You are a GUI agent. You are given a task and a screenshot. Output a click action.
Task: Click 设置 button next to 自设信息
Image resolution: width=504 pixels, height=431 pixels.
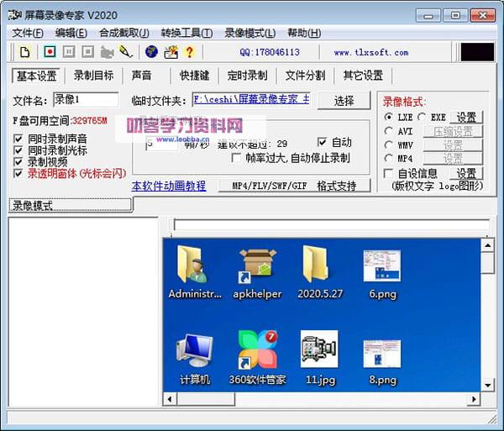point(466,174)
